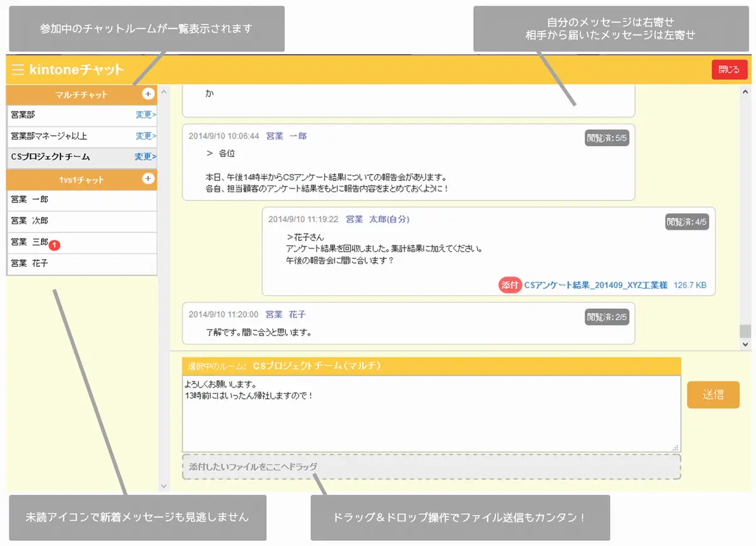Add a new 1vs1チャット with plus icon
Image resolution: width=756 pixels, height=546 pixels.
148,178
